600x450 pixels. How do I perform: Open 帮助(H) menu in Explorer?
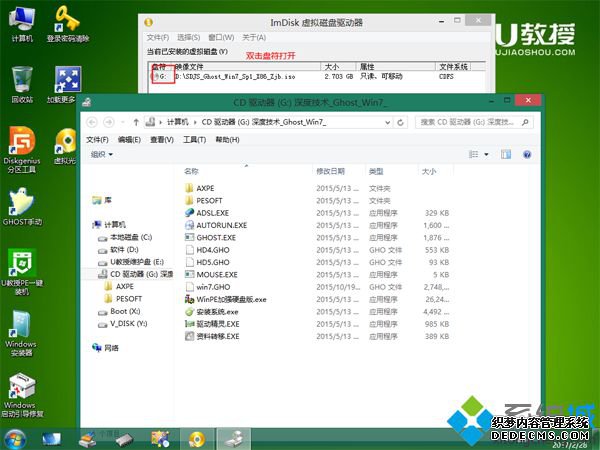[227, 140]
